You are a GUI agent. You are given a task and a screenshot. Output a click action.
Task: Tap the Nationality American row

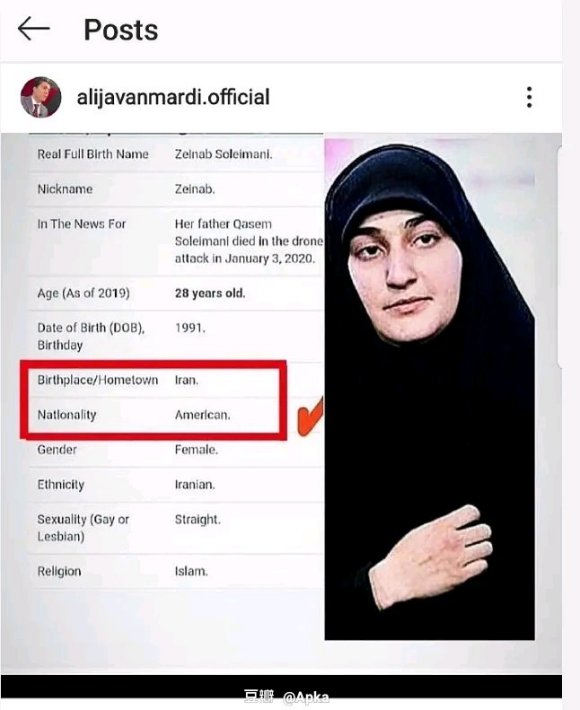[x=154, y=415]
